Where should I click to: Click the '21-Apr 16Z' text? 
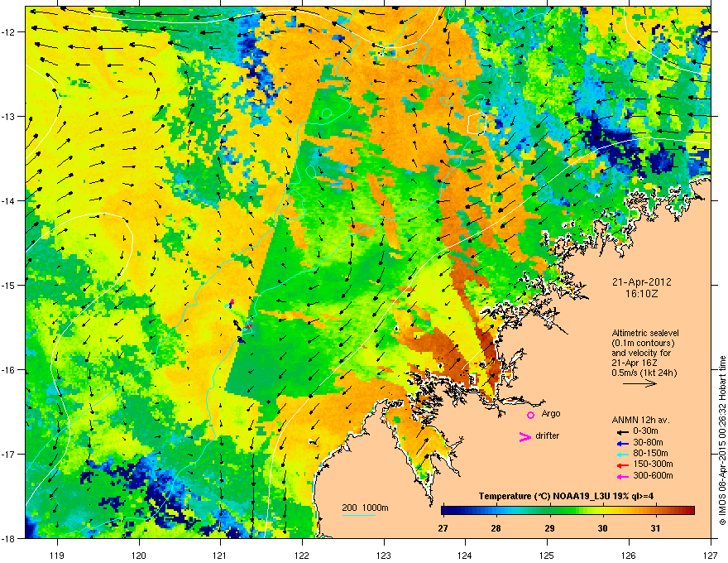tap(635, 363)
